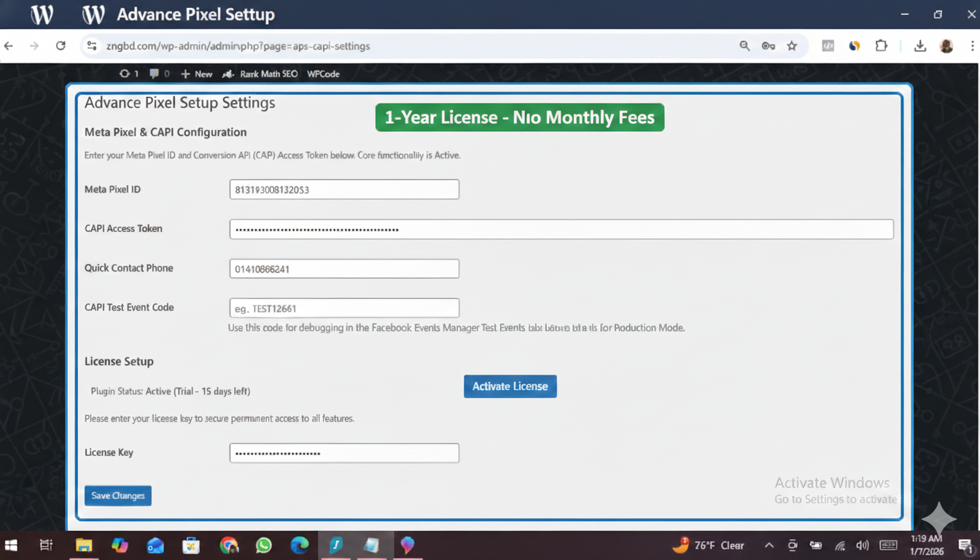This screenshot has width=980, height=560.
Task: Click the 'License Setup' heading
Action: point(119,362)
